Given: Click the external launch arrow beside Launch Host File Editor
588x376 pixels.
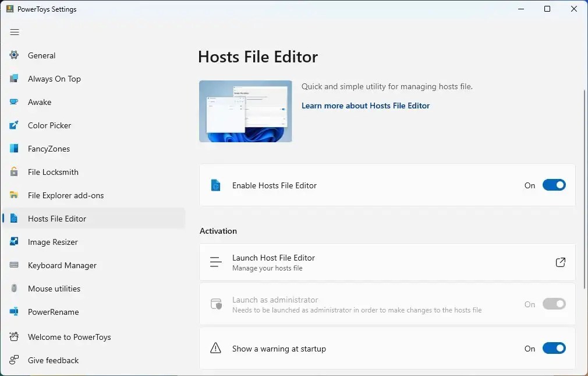Looking at the screenshot, I should (560, 262).
